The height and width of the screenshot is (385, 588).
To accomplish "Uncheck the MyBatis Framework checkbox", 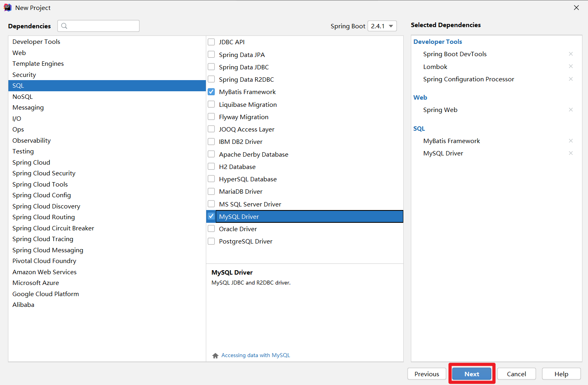I will click(x=211, y=92).
